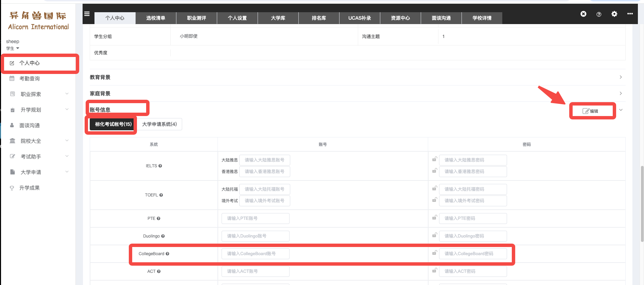Screen dimensions: 644x285
Task: Open the settings gear icon
Action: point(614,14)
